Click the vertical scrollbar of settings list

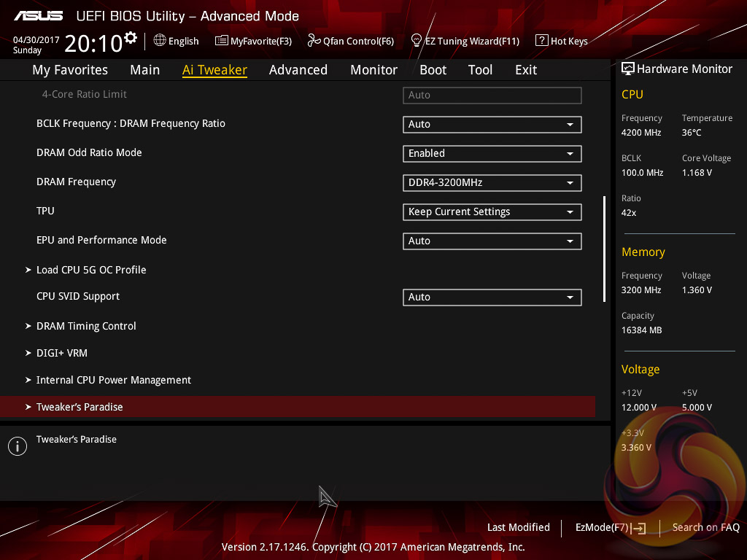click(x=604, y=248)
